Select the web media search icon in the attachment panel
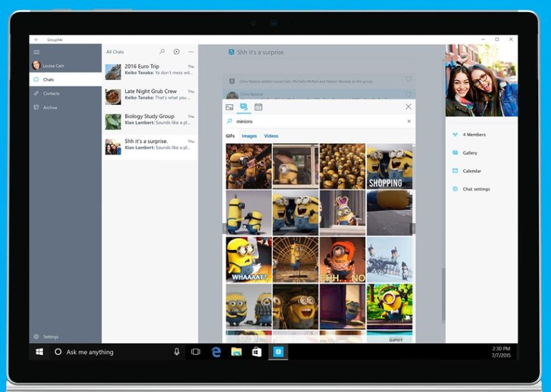Screen dimensions: 551x392 click(x=244, y=107)
